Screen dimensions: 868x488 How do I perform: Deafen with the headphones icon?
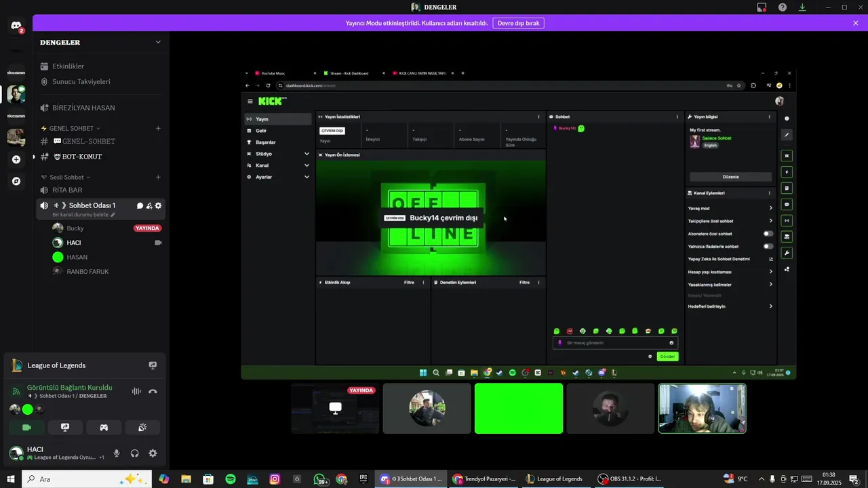click(135, 453)
